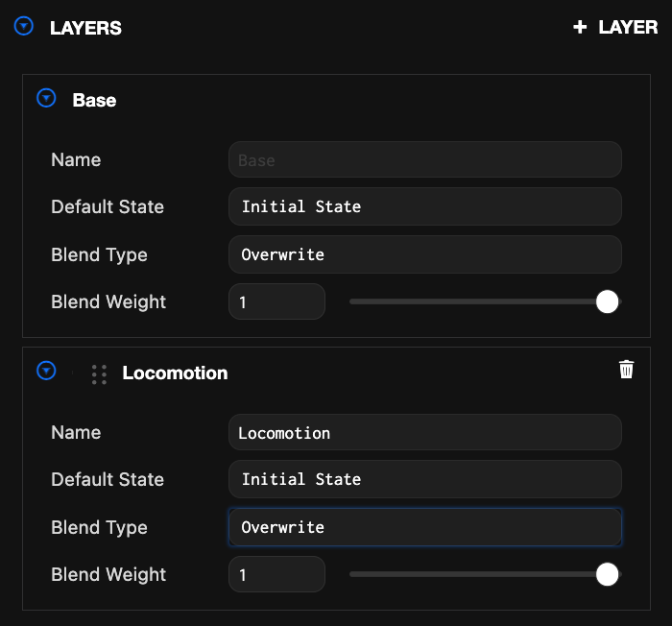Click the disabled Base Name field

424,160
